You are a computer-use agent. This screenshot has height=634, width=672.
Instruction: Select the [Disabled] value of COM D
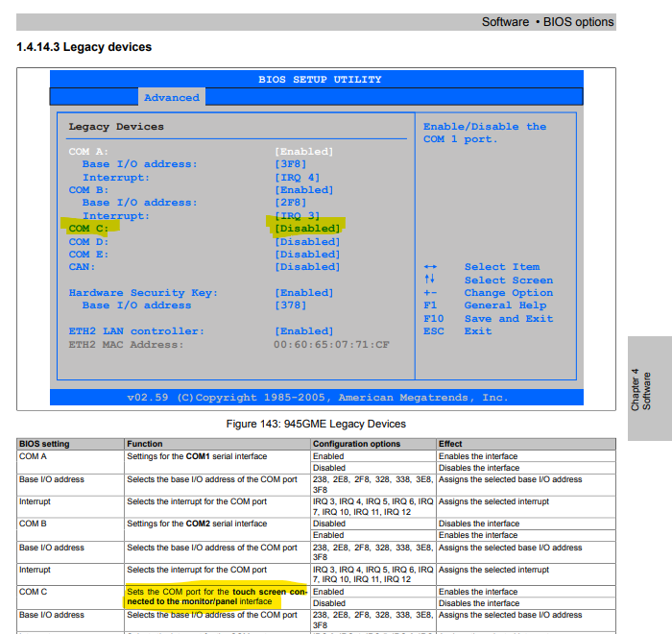point(307,242)
